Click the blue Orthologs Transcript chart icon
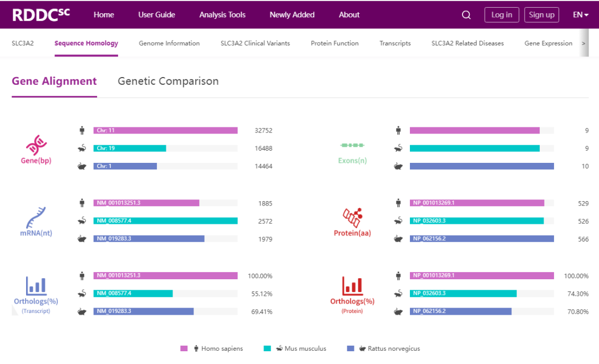This screenshot has width=599, height=364. point(36,285)
